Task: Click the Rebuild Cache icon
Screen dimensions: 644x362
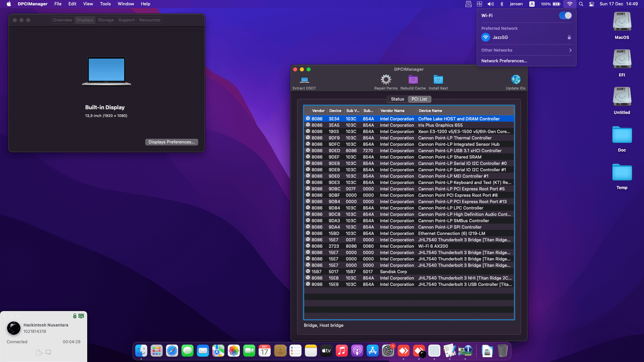Action: (413, 81)
